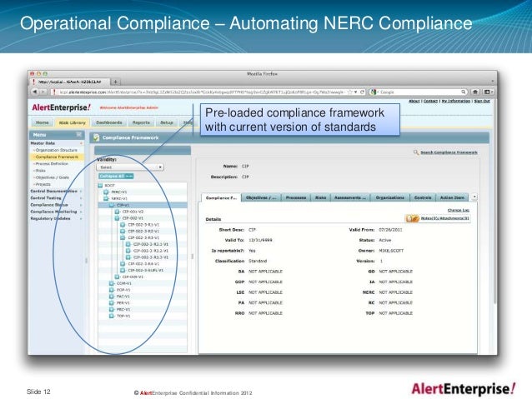Open the Reports navigation tab
532x399 pixels.
141,122
